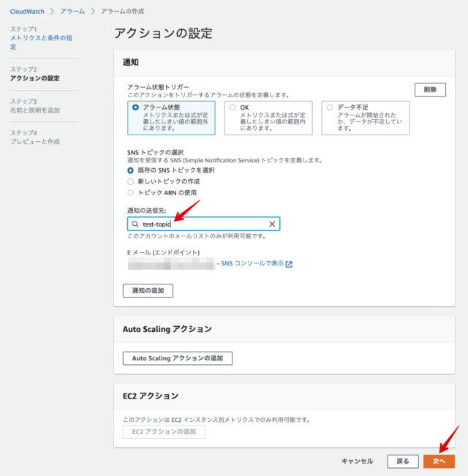Click 通知の追加 button
The width and height of the screenshot is (468, 476).
click(x=148, y=290)
